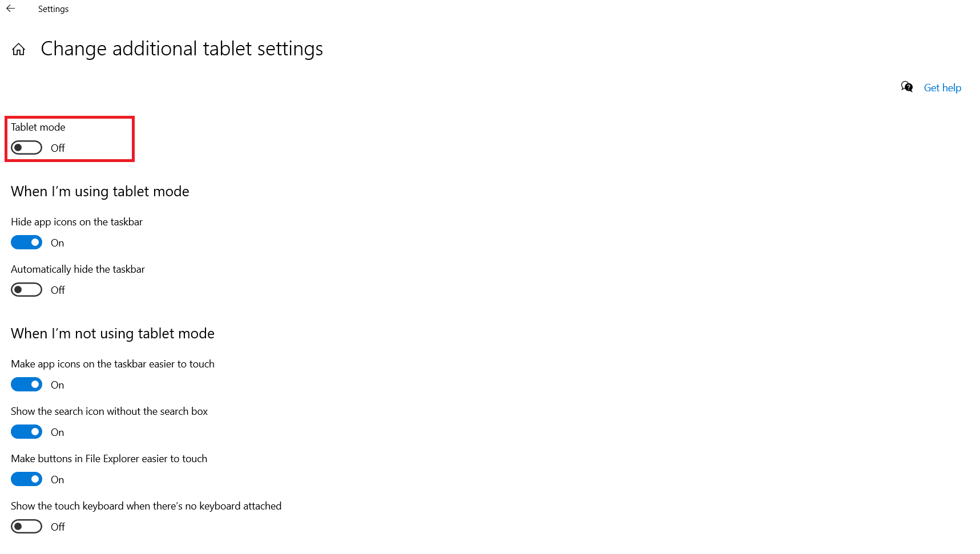
Task: Navigate back using the left arrow
Action: point(10,9)
